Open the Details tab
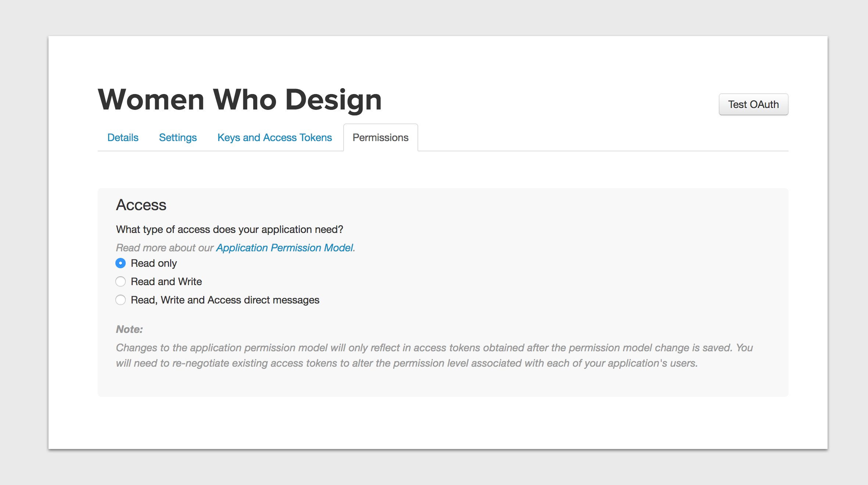This screenshot has height=485, width=868. 123,137
